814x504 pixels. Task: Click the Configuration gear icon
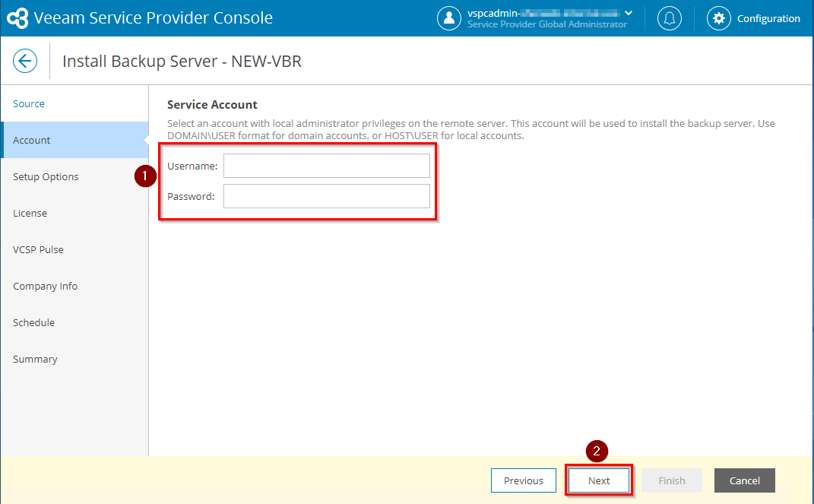(718, 18)
